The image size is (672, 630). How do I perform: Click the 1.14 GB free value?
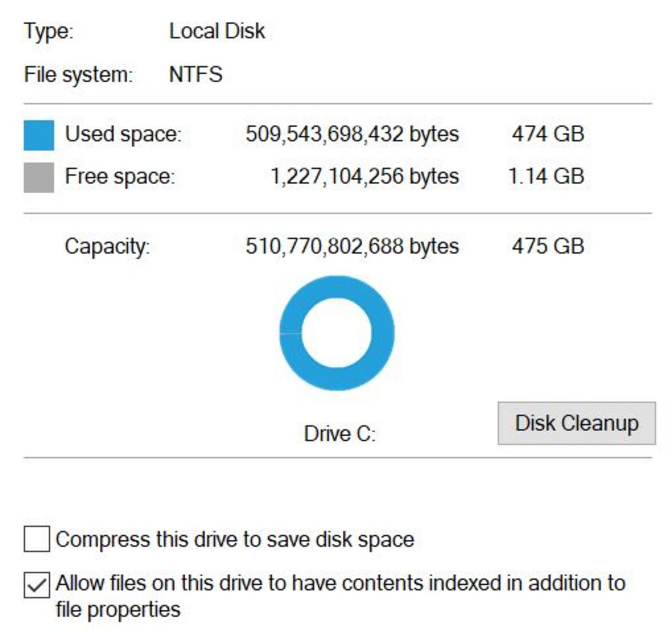[x=546, y=176]
